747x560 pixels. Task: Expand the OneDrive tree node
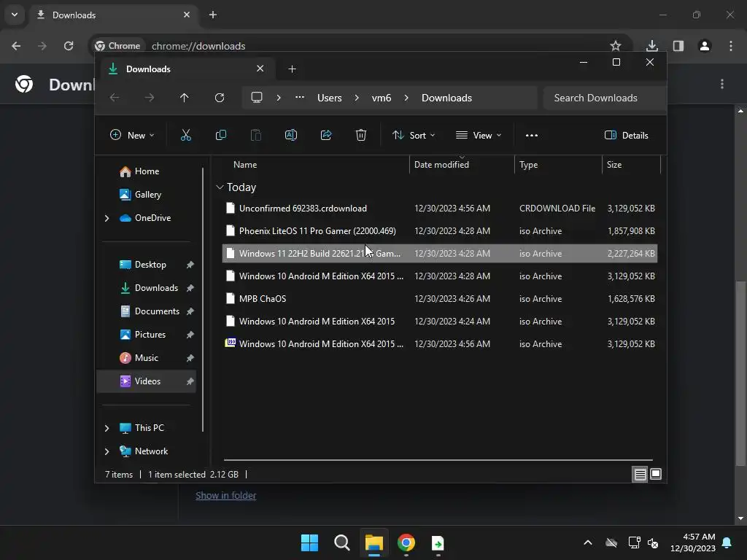107,218
